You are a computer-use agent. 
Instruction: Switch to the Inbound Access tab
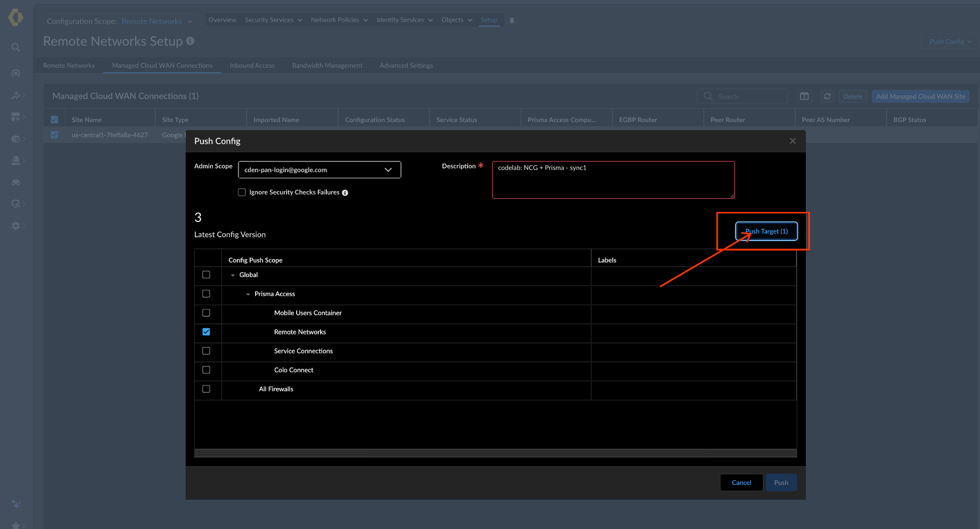(252, 66)
